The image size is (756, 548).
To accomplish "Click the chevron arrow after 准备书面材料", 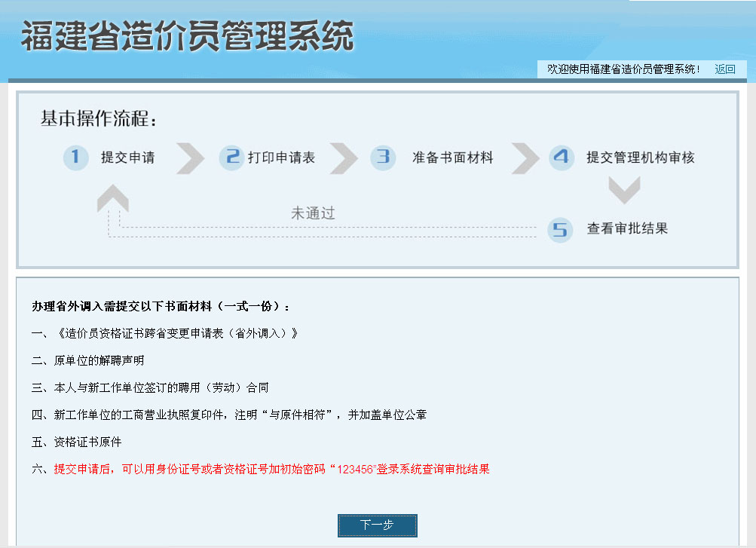I will coord(525,158).
